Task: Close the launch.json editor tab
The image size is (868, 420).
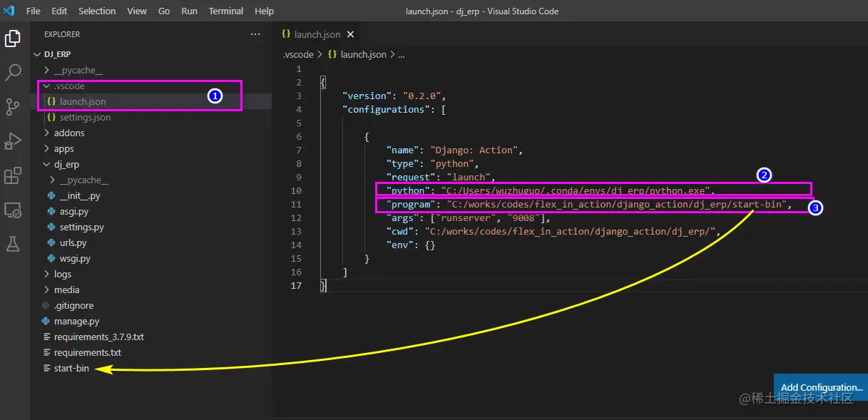Action: coord(350,34)
